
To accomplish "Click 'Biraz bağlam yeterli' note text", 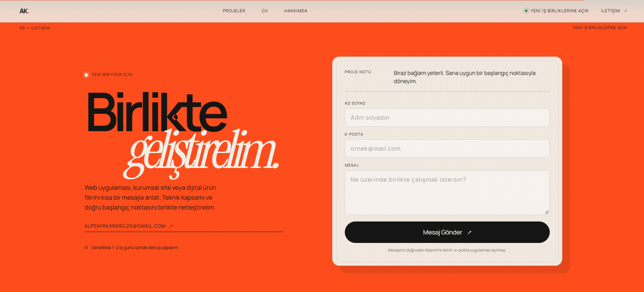I will point(465,77).
